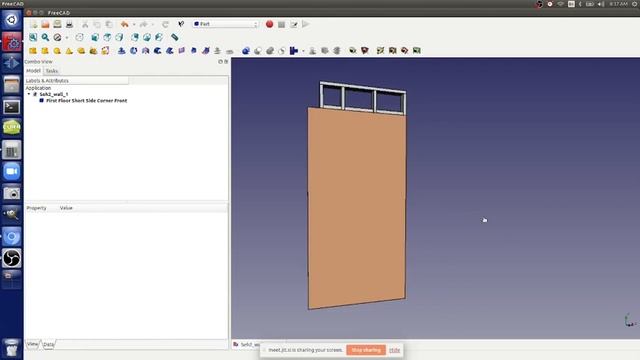The image size is (640, 360).
Task: Create a new document
Action: pos(33,24)
